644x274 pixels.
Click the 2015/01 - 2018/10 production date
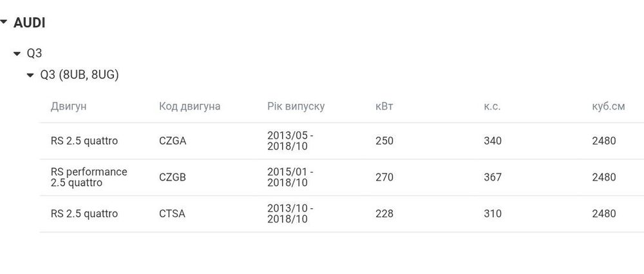290,177
